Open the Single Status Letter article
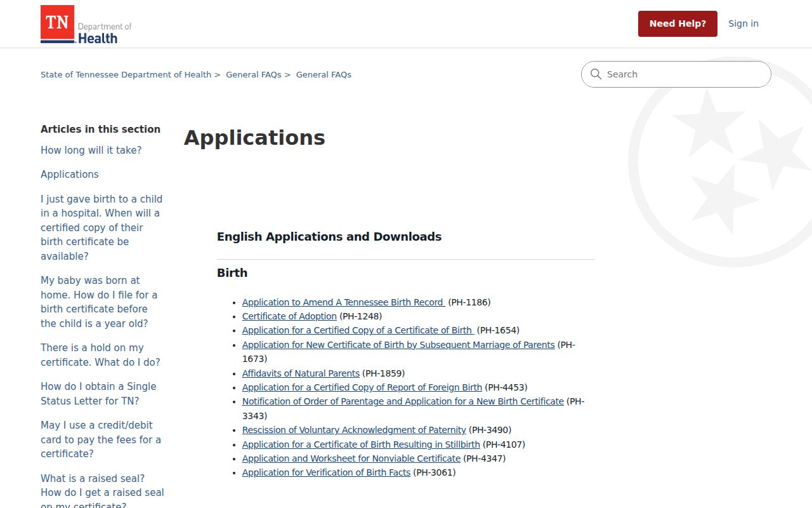This screenshot has width=812, height=508. coord(98,394)
